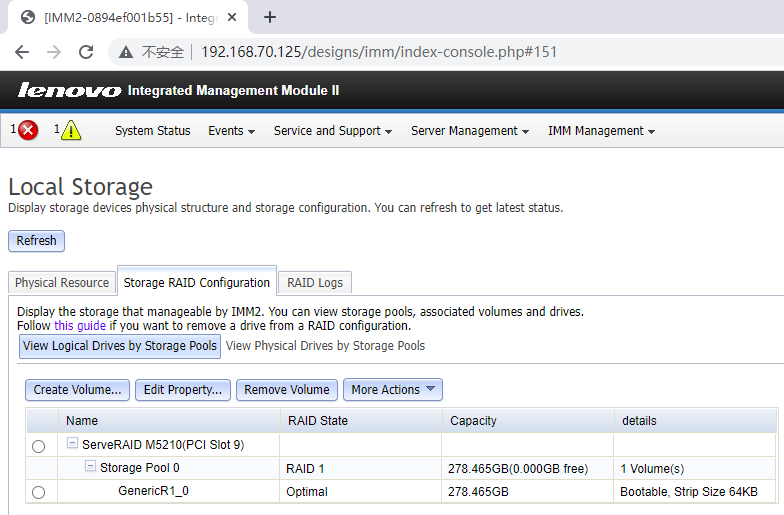Click the browser back arrow
This screenshot has height=515, width=784.
[x=22, y=52]
